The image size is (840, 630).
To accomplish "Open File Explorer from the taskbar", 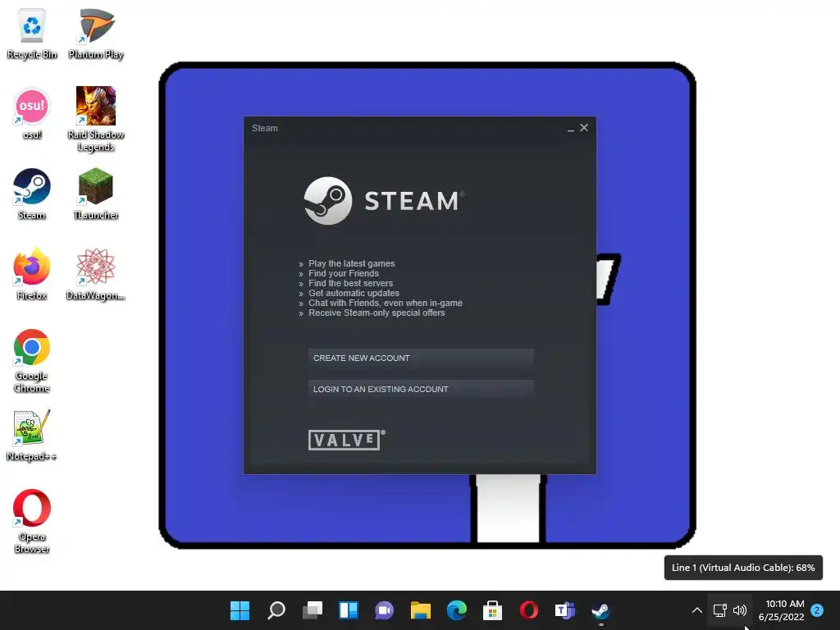I will click(421, 610).
